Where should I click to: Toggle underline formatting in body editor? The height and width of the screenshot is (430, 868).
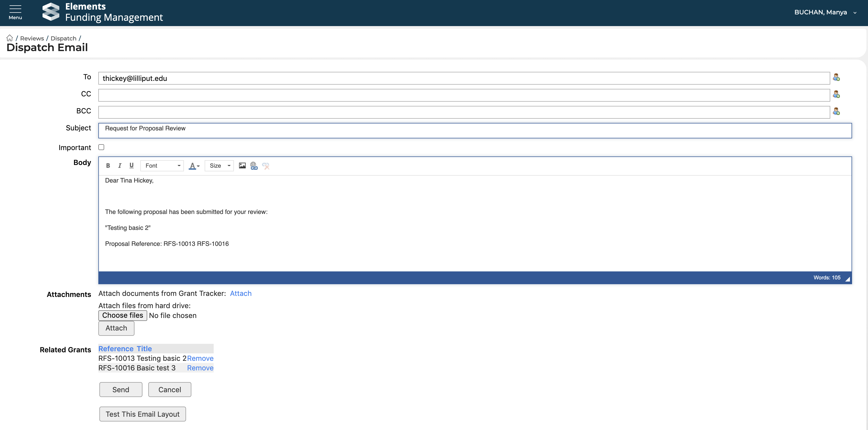tap(131, 166)
